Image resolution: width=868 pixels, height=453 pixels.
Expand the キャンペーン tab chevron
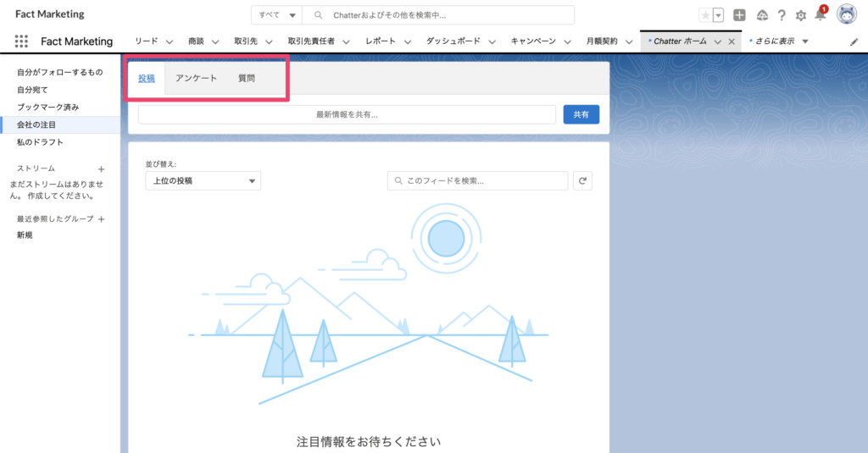pyautogui.click(x=567, y=41)
